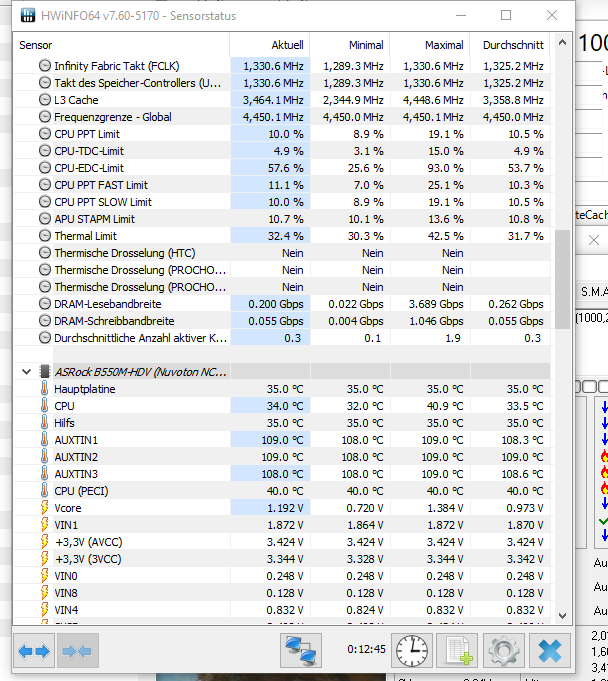Click thermometer icon of AUXTIN1 row

pyautogui.click(x=44, y=440)
